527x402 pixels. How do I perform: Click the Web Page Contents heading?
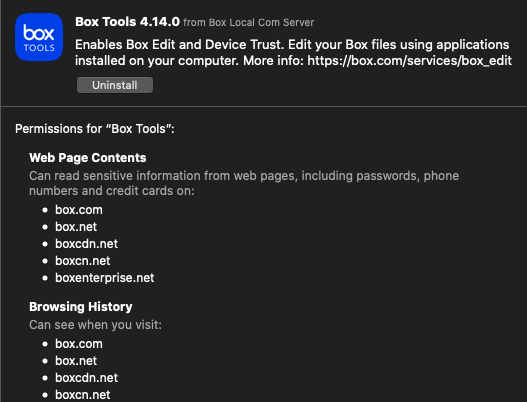88,158
